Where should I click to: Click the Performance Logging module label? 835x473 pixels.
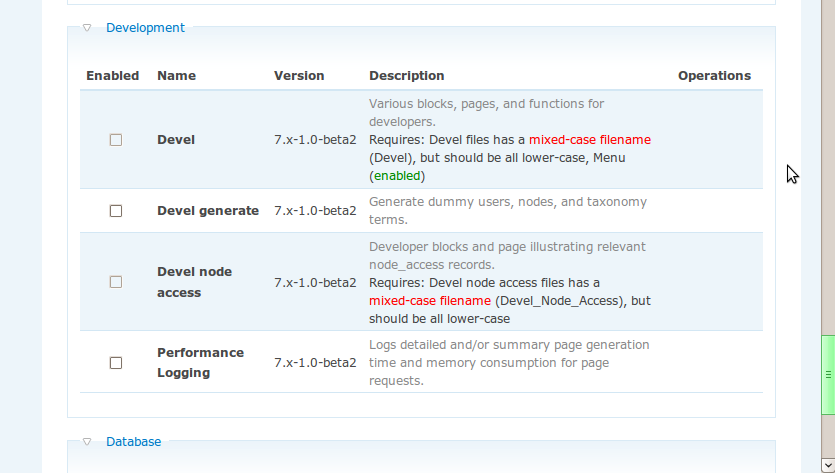click(x=200, y=362)
